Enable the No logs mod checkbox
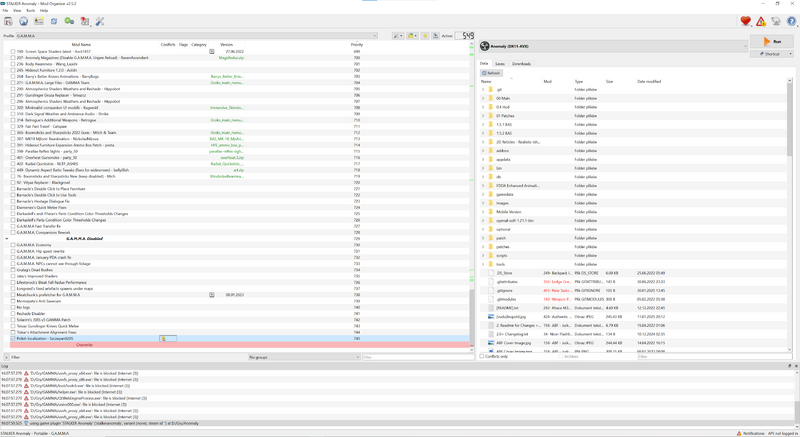This screenshot has height=437, width=800. coord(13,308)
